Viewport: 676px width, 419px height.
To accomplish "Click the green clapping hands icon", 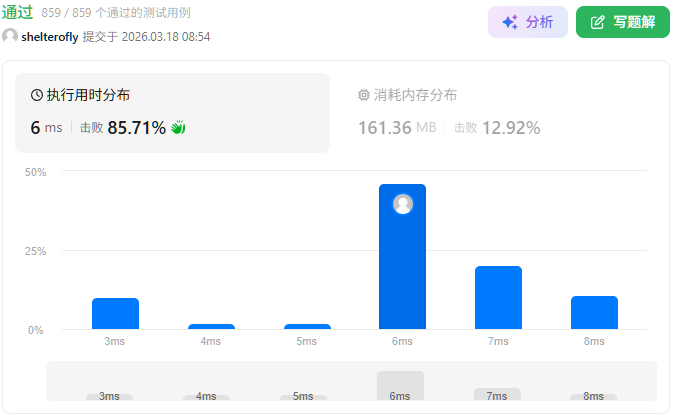I will coord(179,128).
